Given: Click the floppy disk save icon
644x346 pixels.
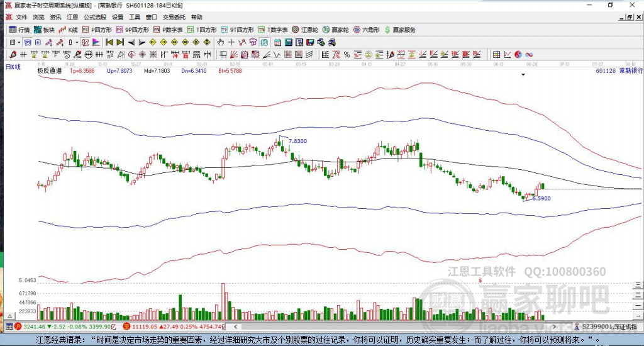Looking at the screenshot, I should (310, 42).
